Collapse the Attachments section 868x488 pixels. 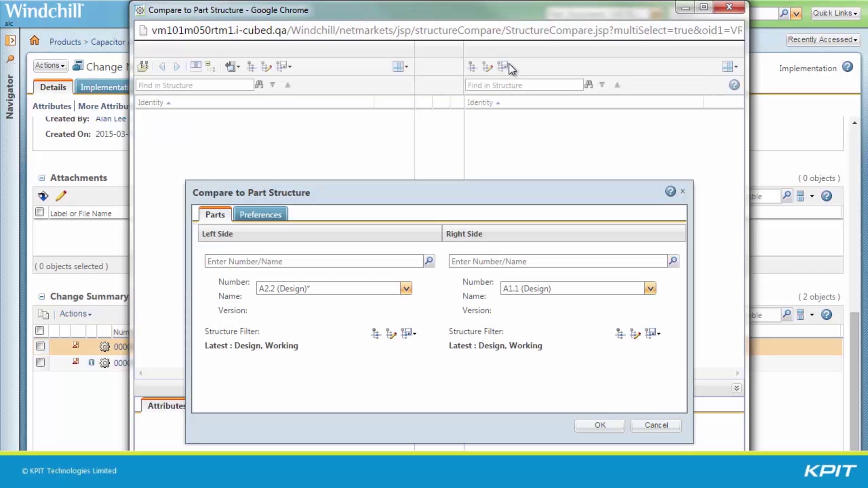[x=42, y=178]
